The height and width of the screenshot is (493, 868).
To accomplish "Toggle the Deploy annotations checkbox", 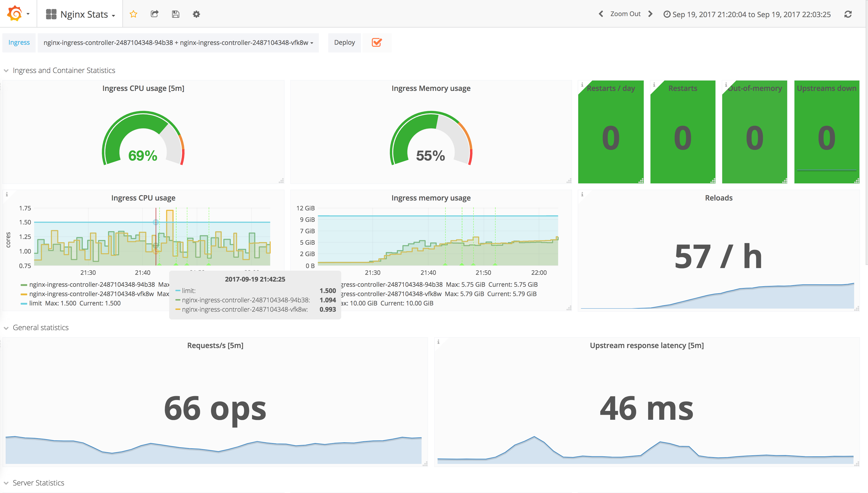I will pyautogui.click(x=377, y=42).
